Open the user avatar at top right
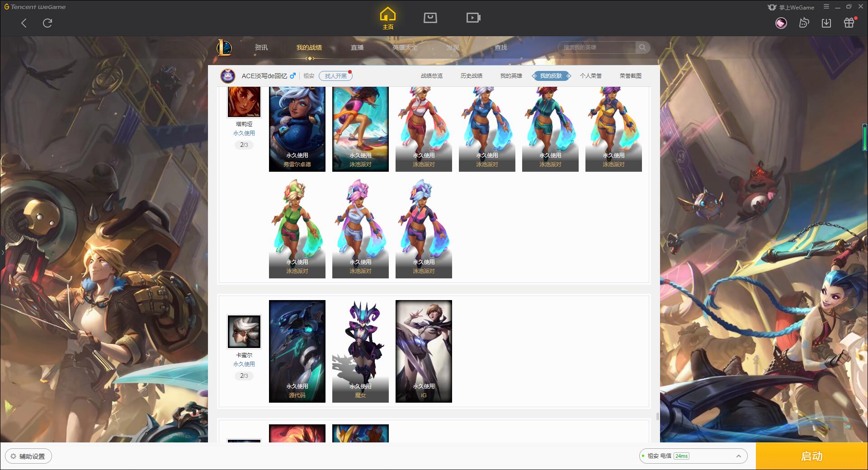Image resolution: width=868 pixels, height=470 pixels. [781, 23]
